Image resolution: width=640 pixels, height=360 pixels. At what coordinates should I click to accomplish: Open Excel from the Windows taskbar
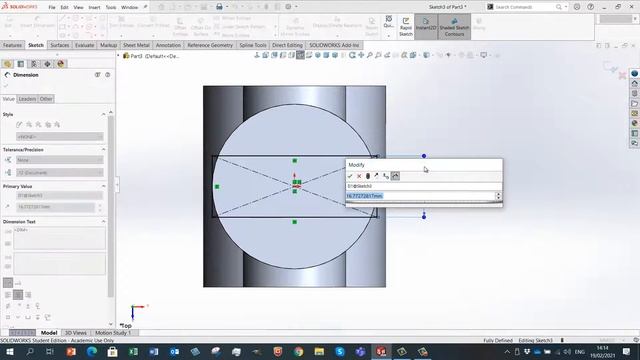pyautogui.click(x=133, y=351)
